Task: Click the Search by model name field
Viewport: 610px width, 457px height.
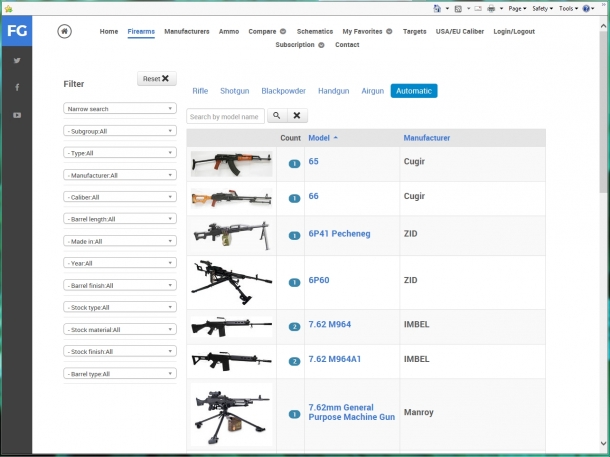Action: click(225, 116)
